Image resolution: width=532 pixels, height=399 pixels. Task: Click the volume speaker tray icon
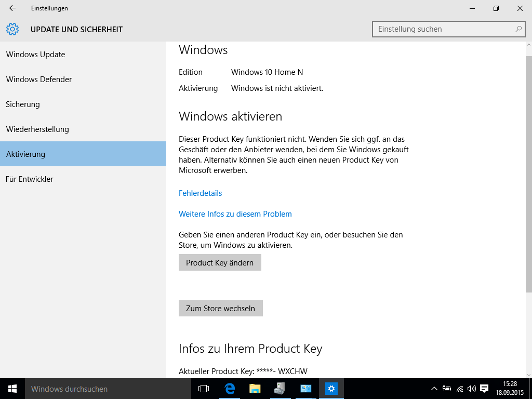tap(472, 389)
